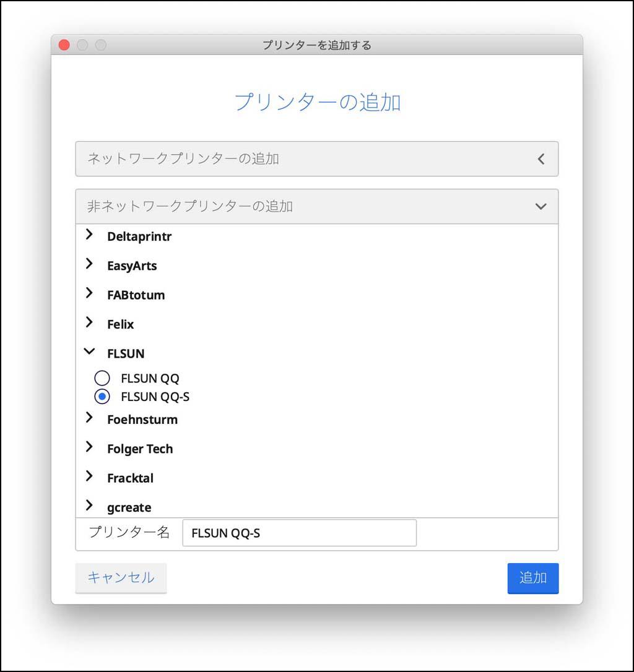This screenshot has height=672, width=634.
Task: Expand the Deltaprintr manufacturer group
Action: (89, 235)
